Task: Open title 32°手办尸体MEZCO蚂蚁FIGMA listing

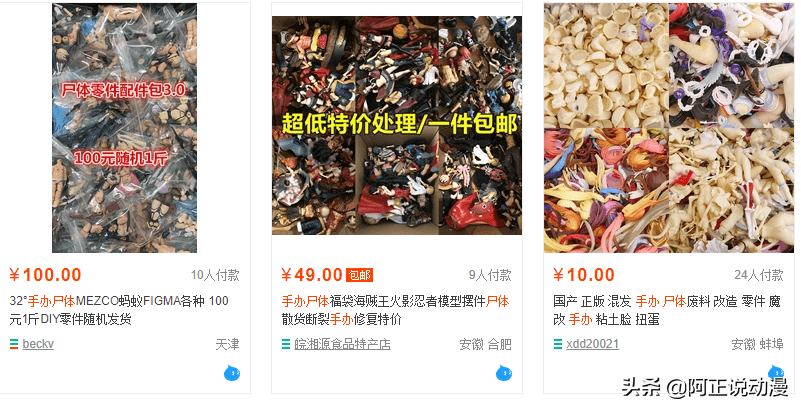Action: tap(119, 310)
